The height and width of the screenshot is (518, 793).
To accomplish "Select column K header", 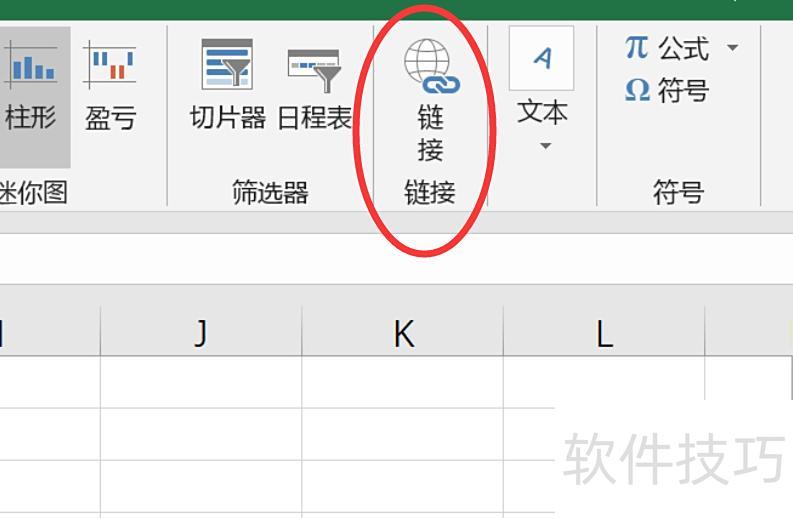I will click(x=403, y=331).
